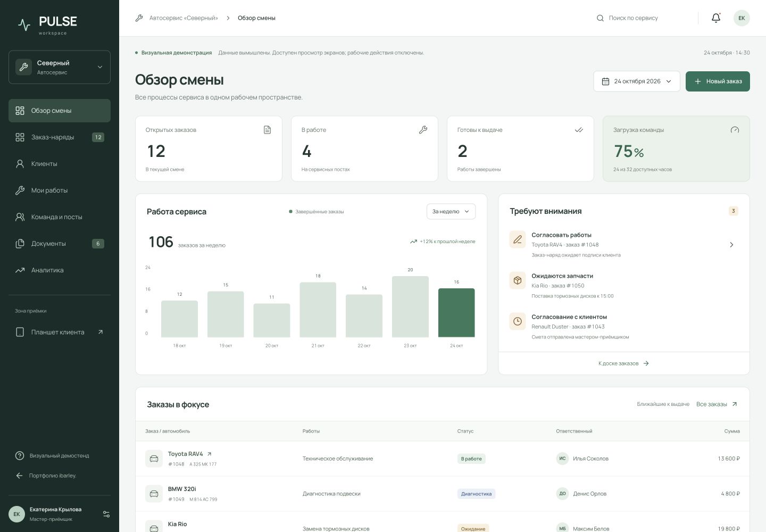The height and width of the screenshot is (532, 766).
Task: Click the settings sliders icon beside Екатерина Крылова
Action: point(106,514)
